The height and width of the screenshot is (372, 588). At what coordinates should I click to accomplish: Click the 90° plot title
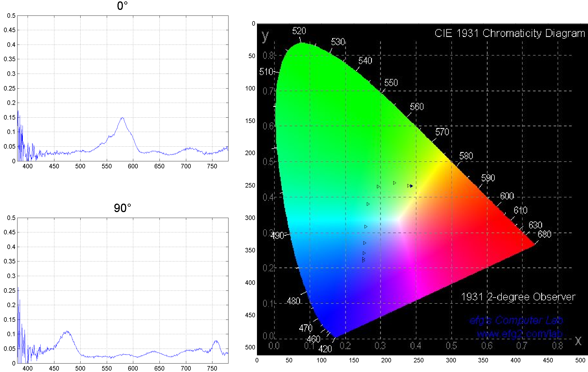coord(122,208)
